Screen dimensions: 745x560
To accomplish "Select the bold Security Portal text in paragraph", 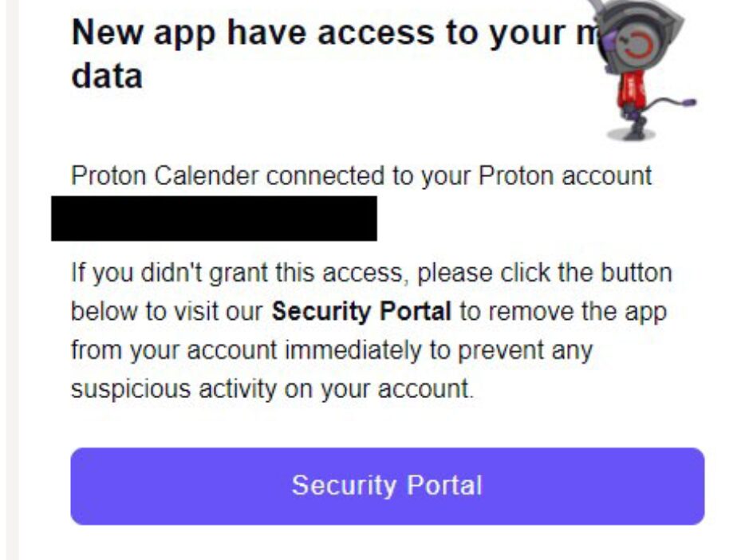I will 361,312.
